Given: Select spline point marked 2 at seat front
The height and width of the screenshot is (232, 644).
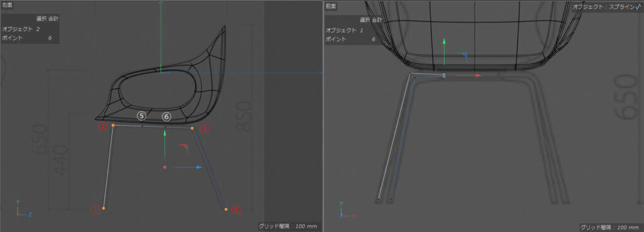Looking at the screenshot, I should 113,125.
